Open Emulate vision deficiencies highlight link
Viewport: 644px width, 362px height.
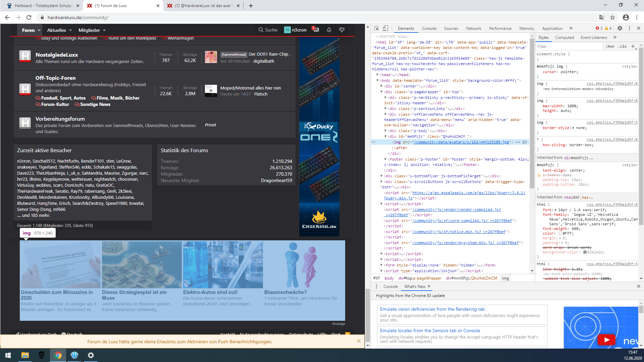432,309
